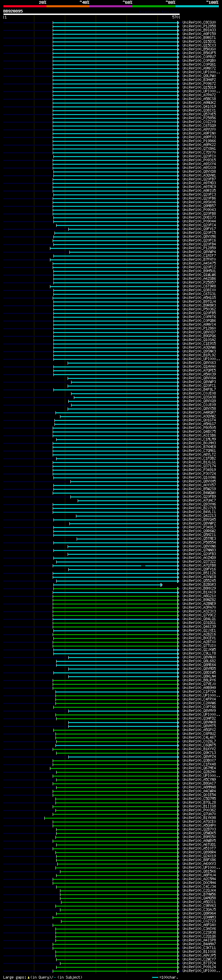Click label UniRef100_B9NZ82

(199, 600)
